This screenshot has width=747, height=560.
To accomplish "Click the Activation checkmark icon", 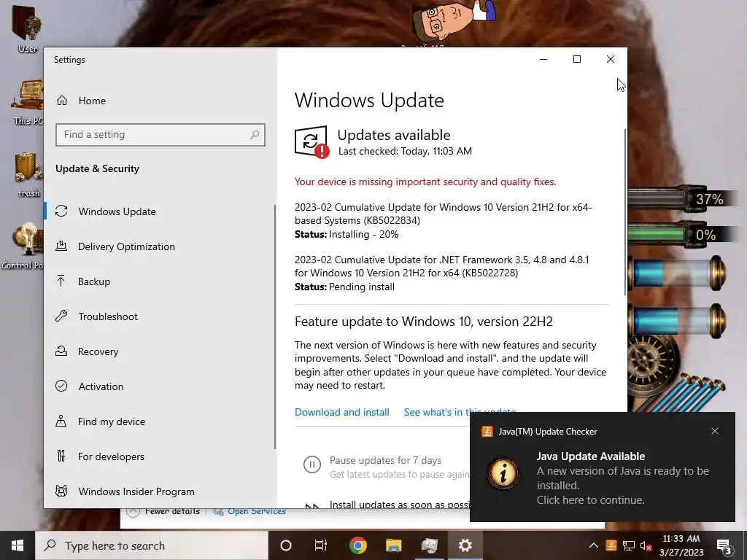I will click(x=61, y=386).
